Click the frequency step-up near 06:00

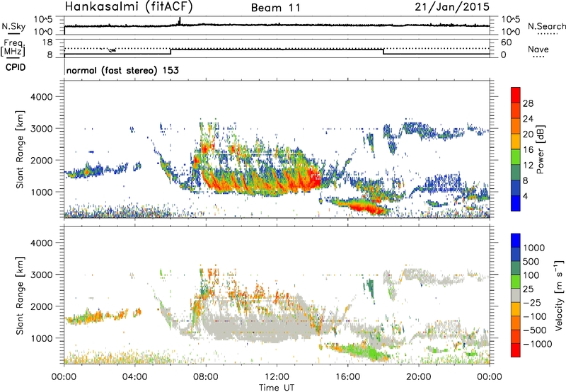pyautogui.click(x=171, y=52)
